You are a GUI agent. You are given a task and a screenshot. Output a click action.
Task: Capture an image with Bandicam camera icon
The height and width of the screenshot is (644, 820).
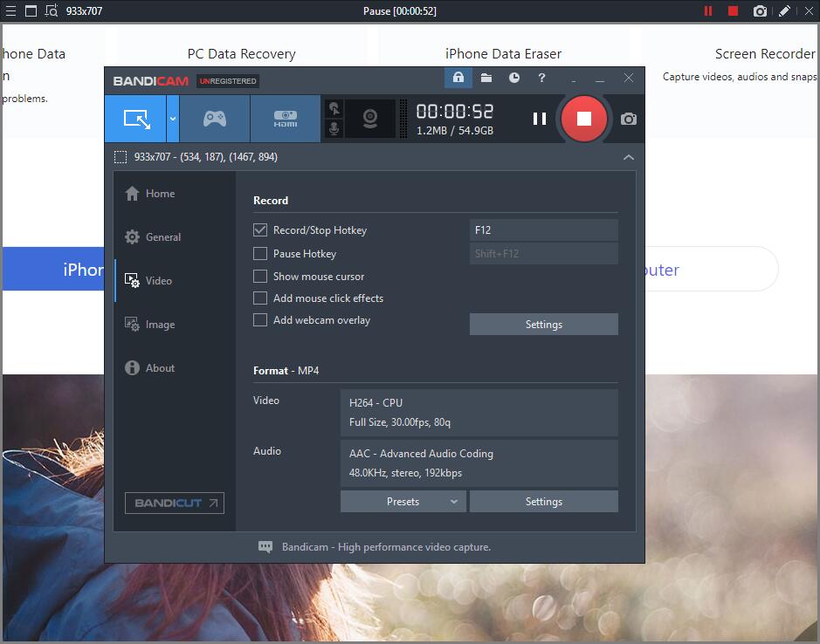(629, 120)
